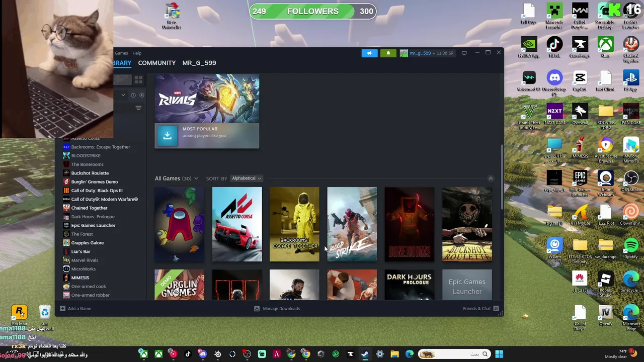
Task: Select Backrooms: Escape Together in sidebar
Action: click(100, 147)
